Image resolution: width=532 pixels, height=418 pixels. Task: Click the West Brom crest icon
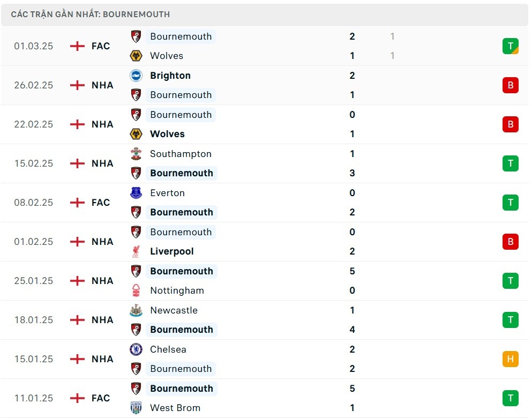(136, 408)
